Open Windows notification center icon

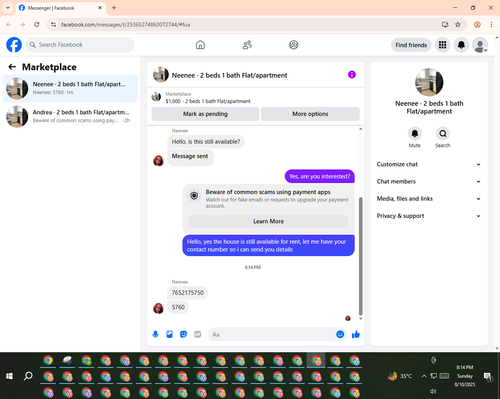point(488,376)
